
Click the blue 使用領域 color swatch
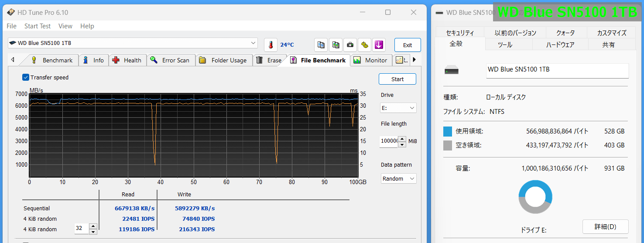click(x=448, y=131)
